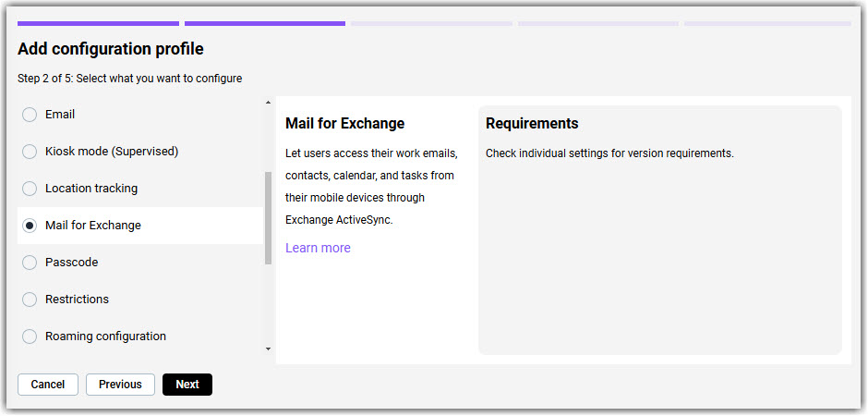868x416 pixels.
Task: Click the list's vertical scrollbar thumb
Action: (269, 218)
